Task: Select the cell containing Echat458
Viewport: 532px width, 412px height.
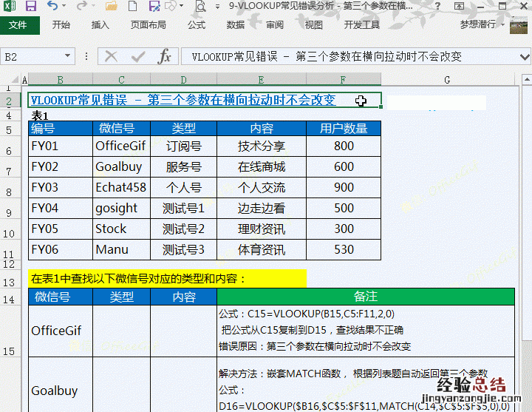Action: 121,188
